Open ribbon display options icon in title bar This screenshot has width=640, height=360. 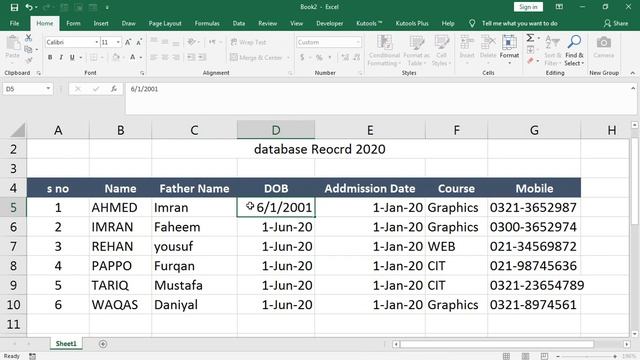559,7
